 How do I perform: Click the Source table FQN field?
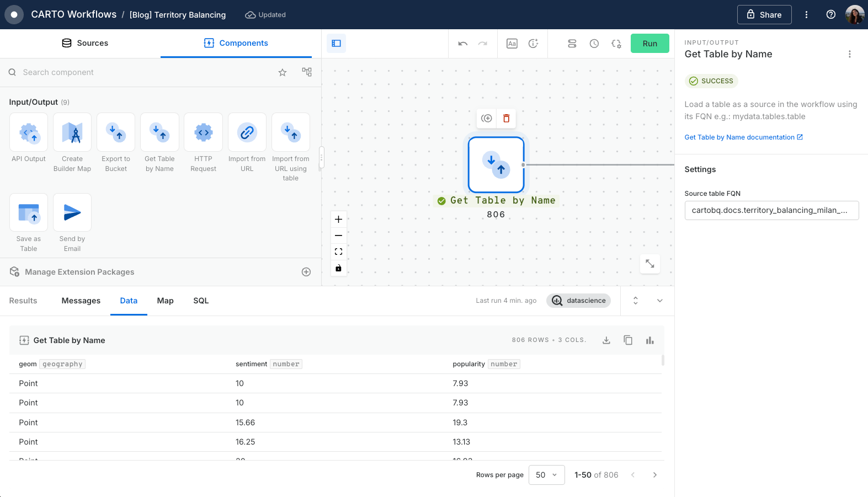tap(771, 210)
